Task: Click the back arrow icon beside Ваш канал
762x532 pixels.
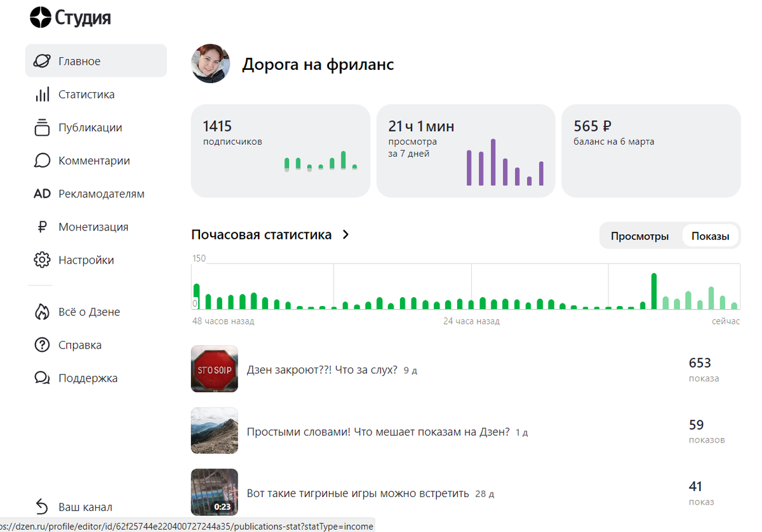Action: 42,507
